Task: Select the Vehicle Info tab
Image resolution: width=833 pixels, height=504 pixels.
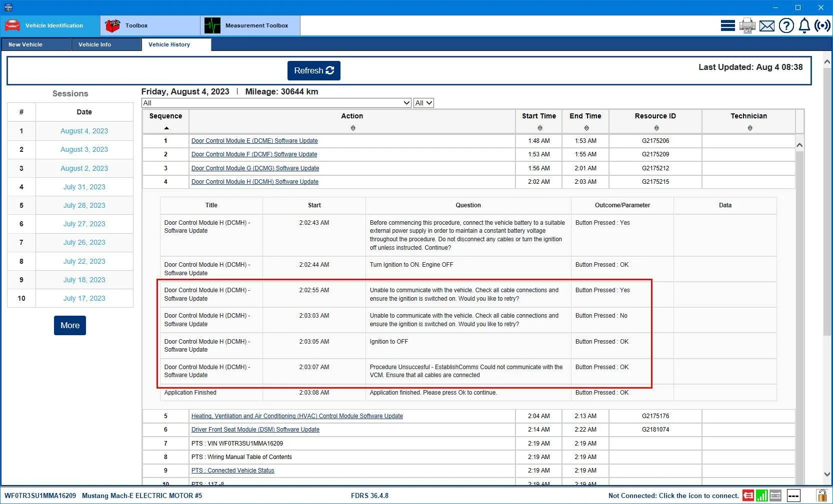Action: click(106, 44)
